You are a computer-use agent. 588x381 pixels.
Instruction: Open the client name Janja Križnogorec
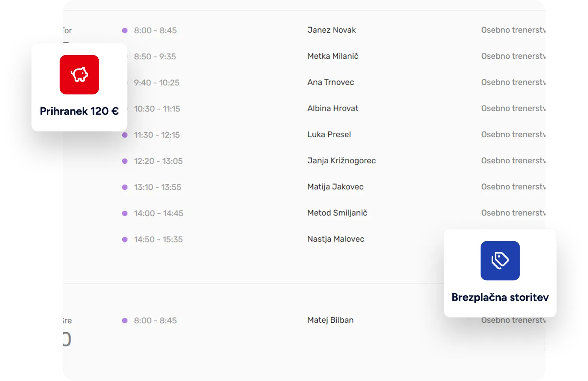pos(342,161)
